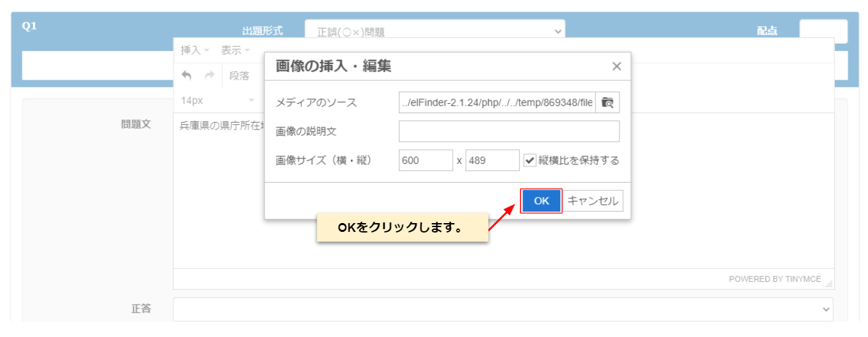Click the 配点 score input box

click(x=823, y=31)
